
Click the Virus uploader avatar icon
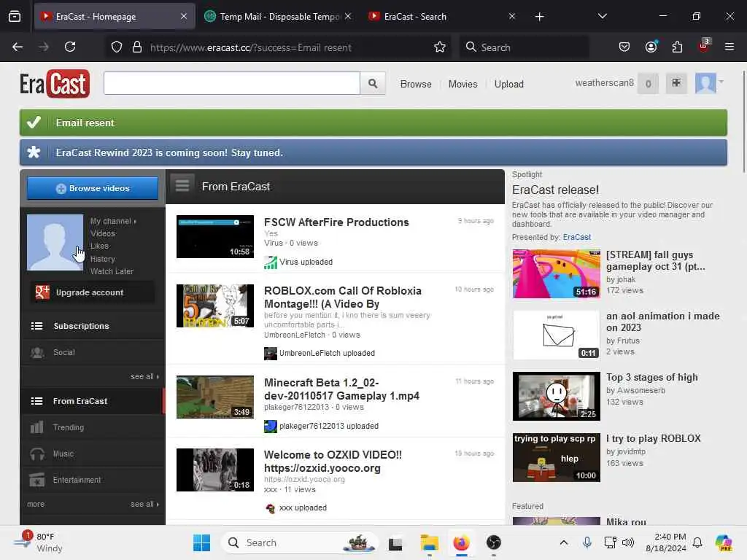[270, 262]
